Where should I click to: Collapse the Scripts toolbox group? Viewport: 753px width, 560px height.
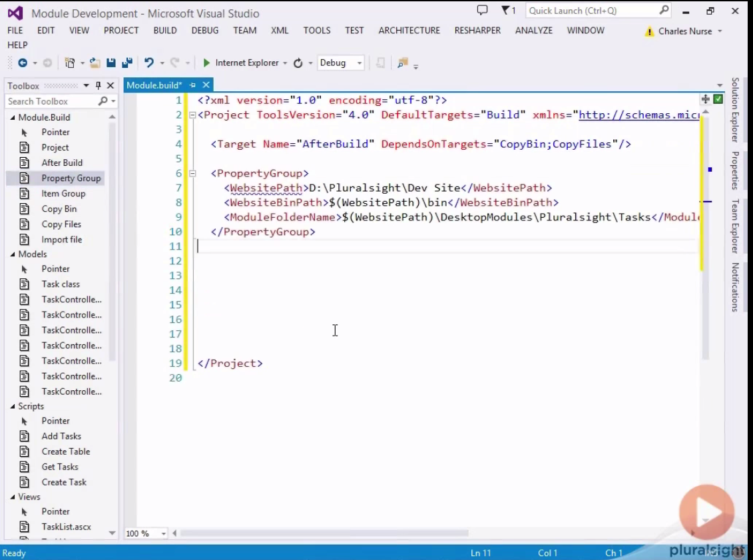point(13,407)
